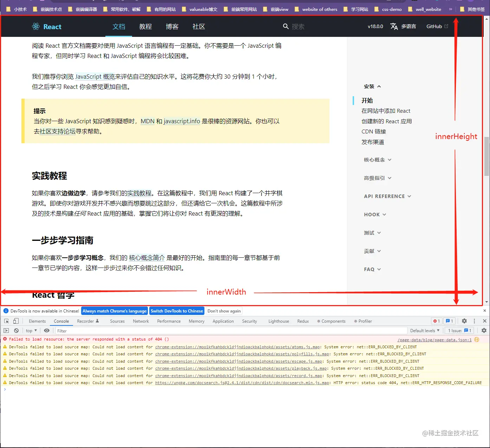Click Always match Chrome's language button

click(x=115, y=311)
